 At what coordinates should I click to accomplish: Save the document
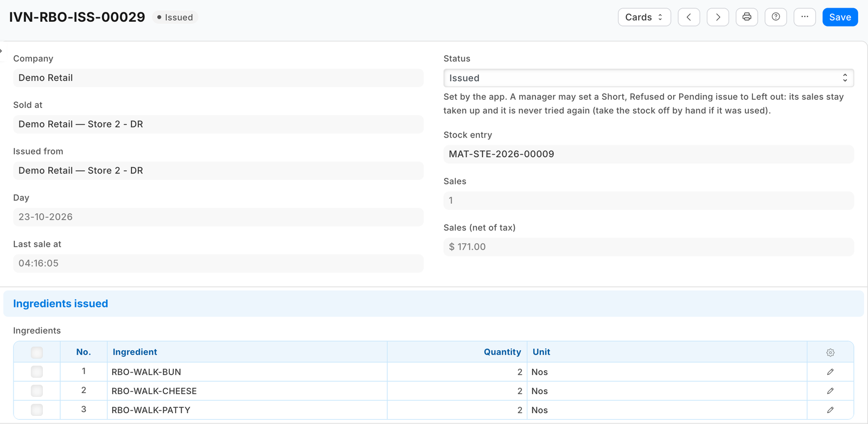click(840, 17)
